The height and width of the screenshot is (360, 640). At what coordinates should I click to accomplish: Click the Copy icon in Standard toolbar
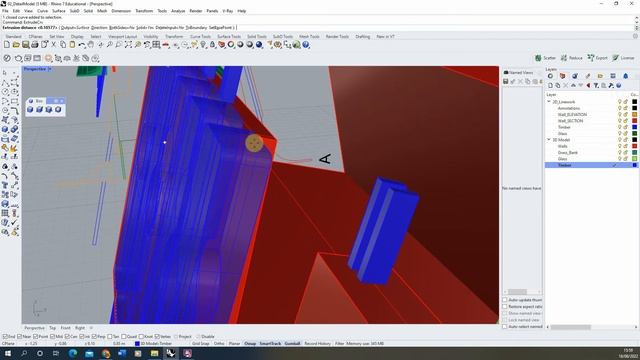click(63, 45)
